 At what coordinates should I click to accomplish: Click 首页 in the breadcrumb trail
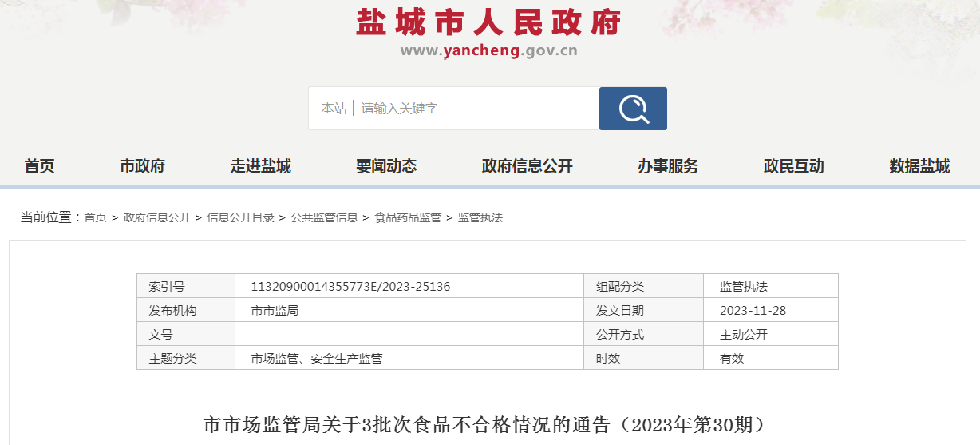coord(96,217)
